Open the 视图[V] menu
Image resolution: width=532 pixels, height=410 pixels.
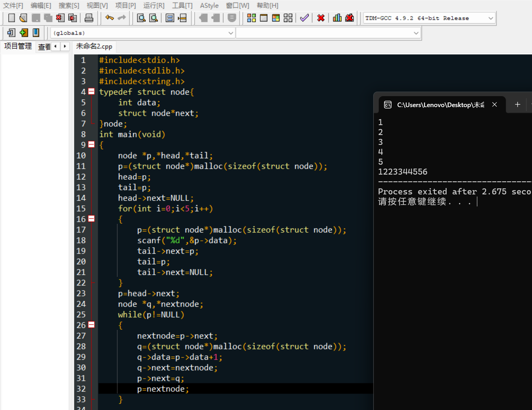[97, 6]
